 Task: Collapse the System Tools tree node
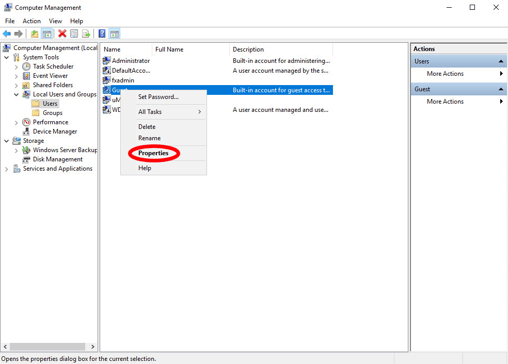[x=6, y=57]
